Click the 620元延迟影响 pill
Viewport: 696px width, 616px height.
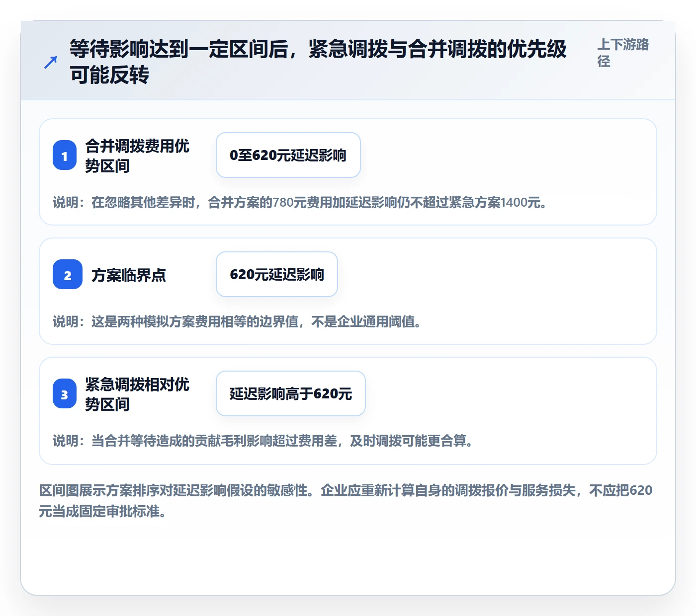click(x=277, y=274)
